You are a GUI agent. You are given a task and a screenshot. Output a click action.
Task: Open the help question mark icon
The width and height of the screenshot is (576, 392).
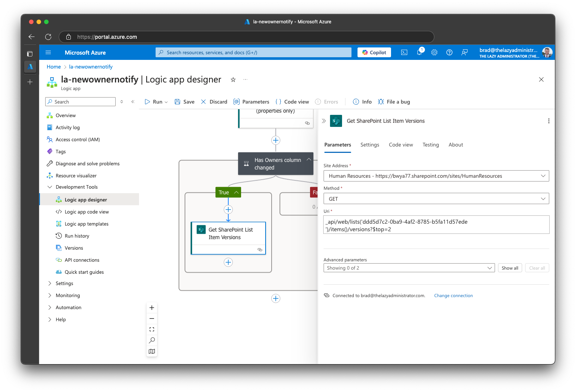point(449,52)
